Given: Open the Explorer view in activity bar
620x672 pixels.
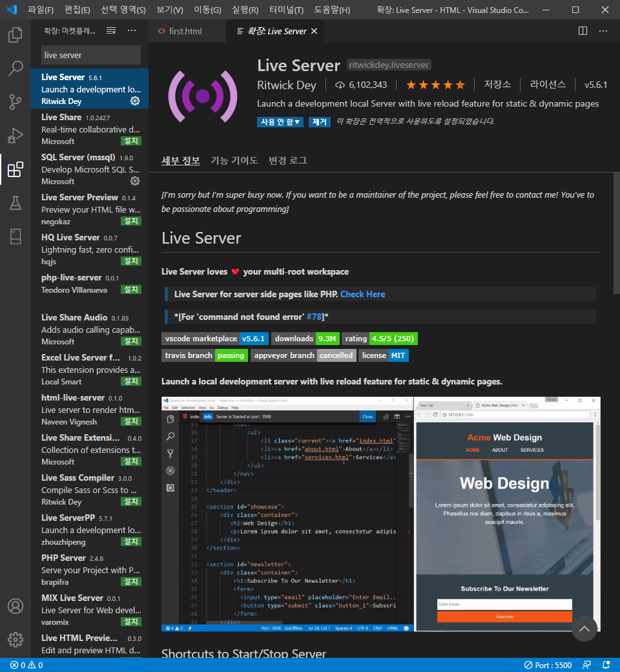Looking at the screenshot, I should (15, 35).
